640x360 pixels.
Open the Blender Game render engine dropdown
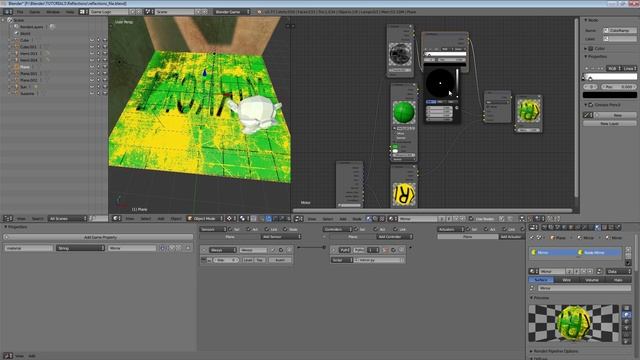click(x=232, y=12)
